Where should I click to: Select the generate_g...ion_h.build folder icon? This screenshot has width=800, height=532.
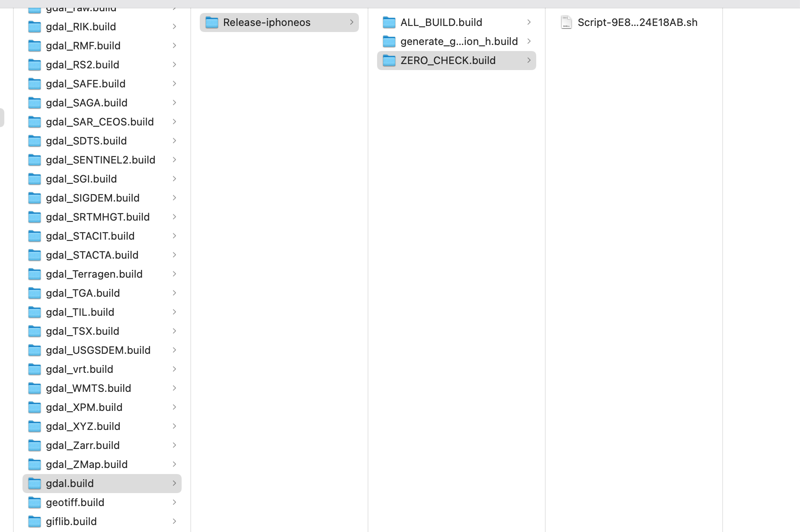coord(388,41)
